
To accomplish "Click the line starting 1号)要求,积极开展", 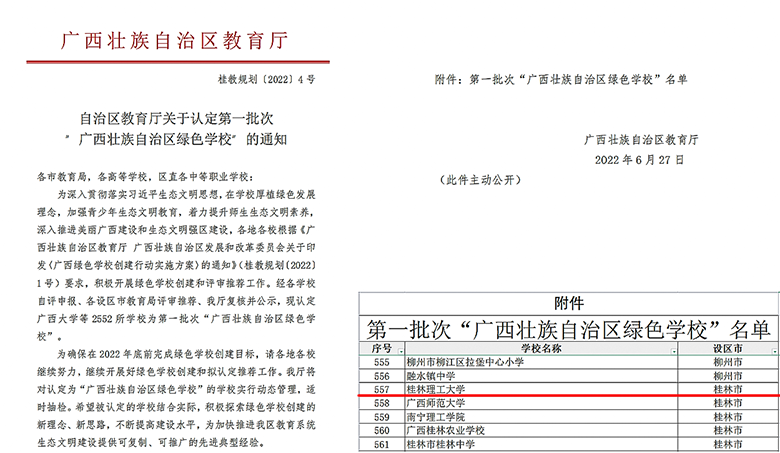I will point(176,283).
